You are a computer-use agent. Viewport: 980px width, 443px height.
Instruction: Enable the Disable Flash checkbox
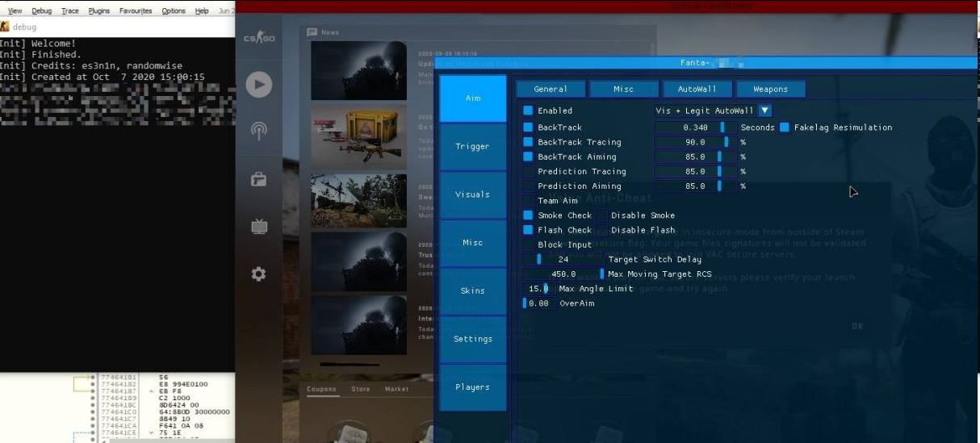[x=601, y=230]
